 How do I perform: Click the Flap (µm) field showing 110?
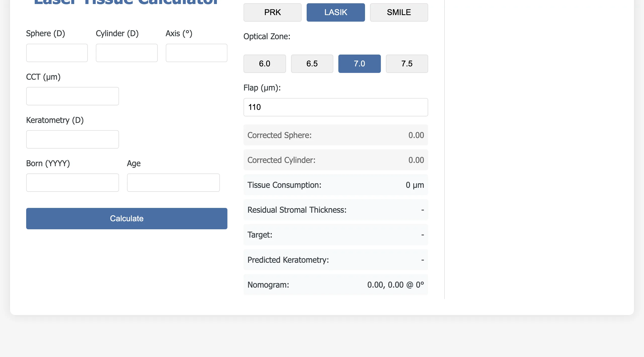(x=336, y=107)
